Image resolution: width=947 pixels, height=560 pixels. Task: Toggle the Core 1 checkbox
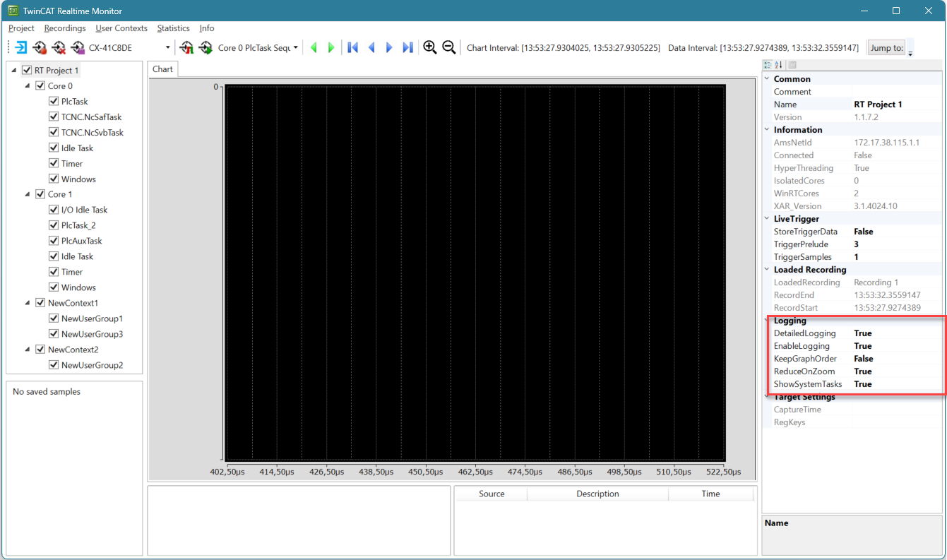click(40, 194)
